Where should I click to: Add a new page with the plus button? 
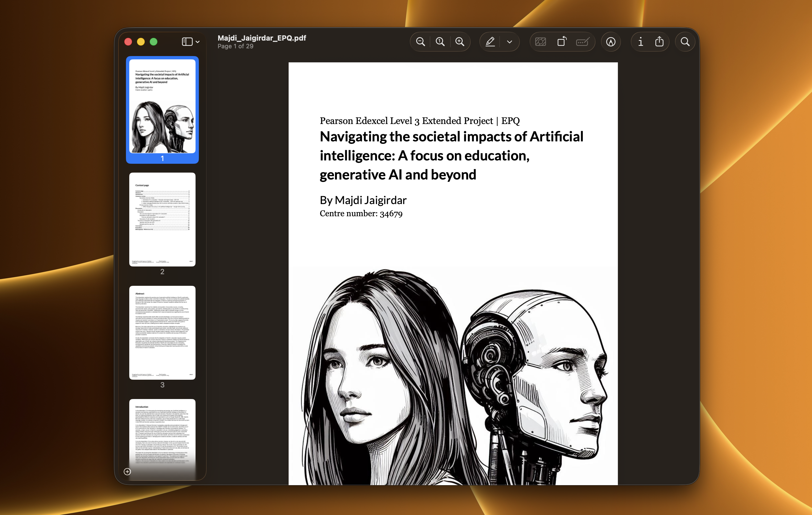128,472
